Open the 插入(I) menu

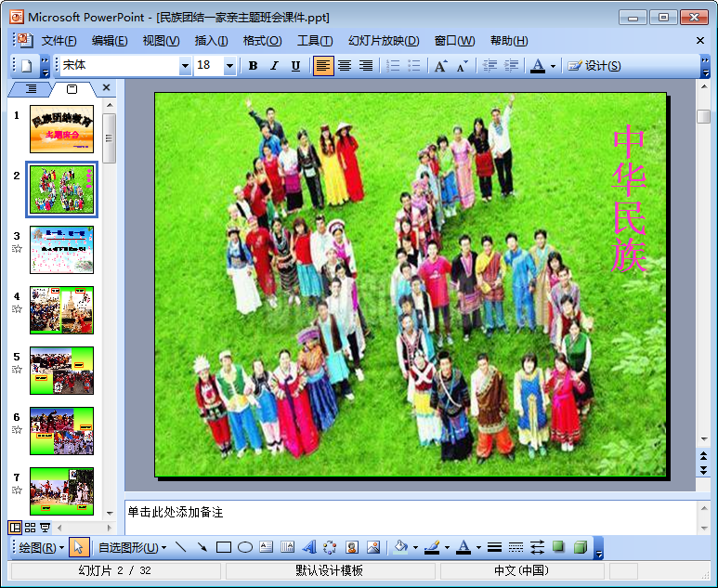211,41
